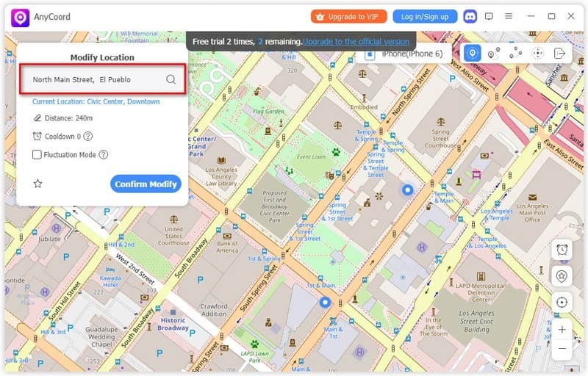Image resolution: width=588 pixels, height=376 pixels.
Task: Enable Fluctuation Mode checkbox
Action: [x=37, y=154]
